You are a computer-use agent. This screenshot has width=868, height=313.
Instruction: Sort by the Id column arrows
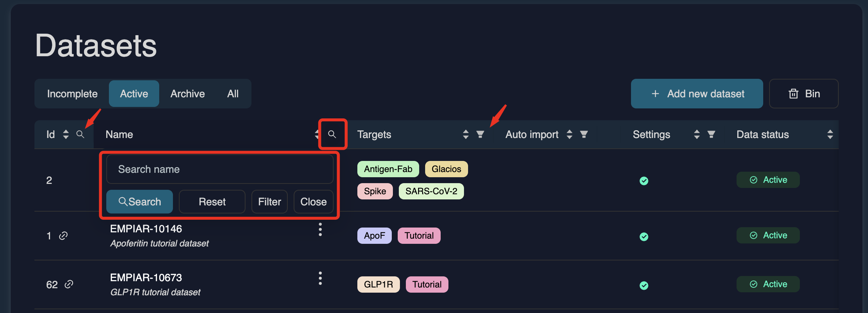[66, 134]
